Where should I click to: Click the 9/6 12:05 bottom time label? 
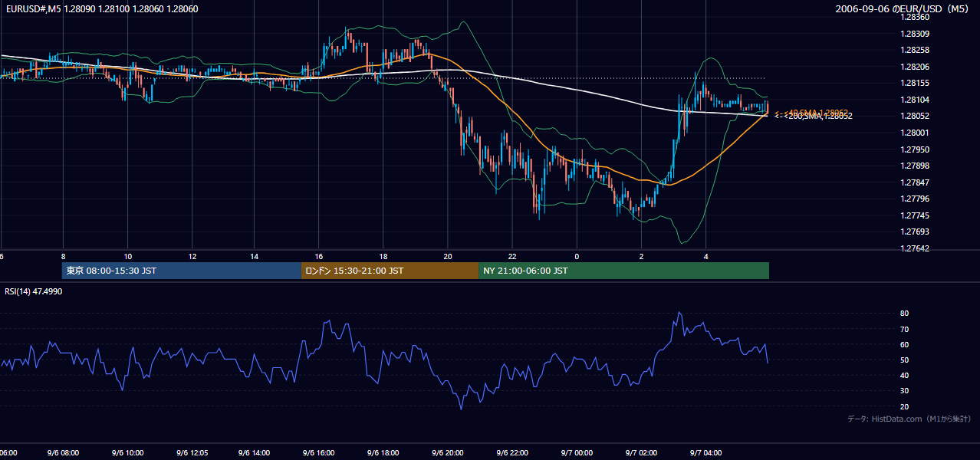(x=192, y=453)
